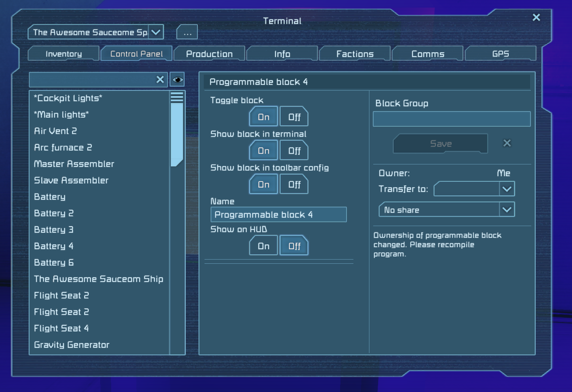Select Battery 4 in the block list
Viewport: 572px width, 392px height.
pos(53,246)
